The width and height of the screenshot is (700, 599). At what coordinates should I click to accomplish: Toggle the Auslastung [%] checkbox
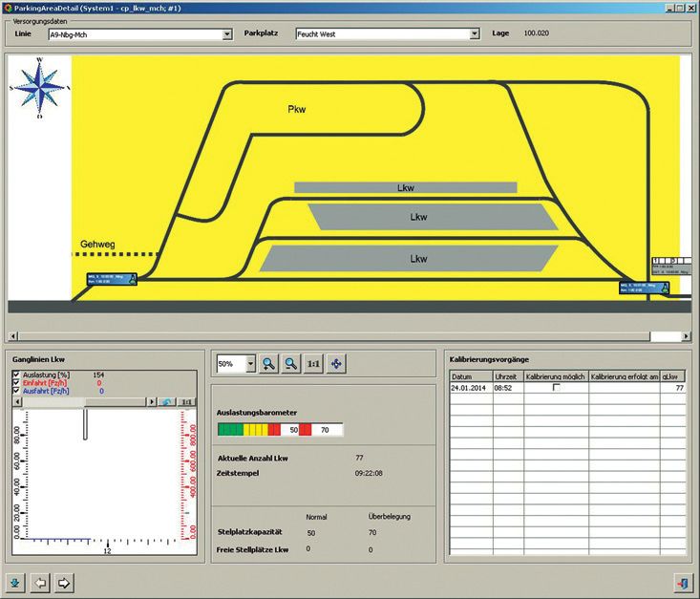15,374
